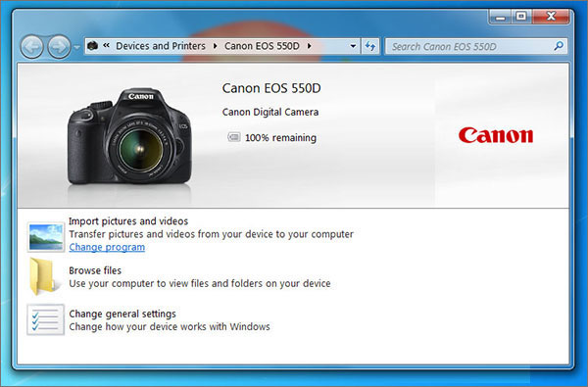Click the double chevron before Devices and Printers

tap(107, 46)
